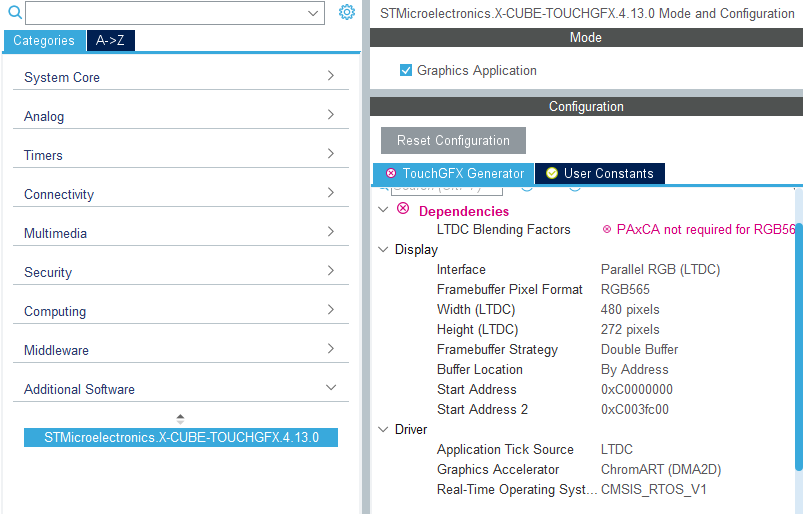Click the Interface value Parallel RGB (LTDC)
803x514 pixels.
click(x=661, y=269)
